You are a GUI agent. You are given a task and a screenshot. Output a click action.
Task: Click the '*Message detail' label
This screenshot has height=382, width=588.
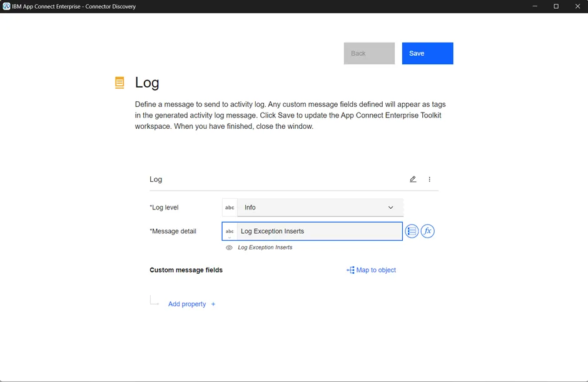pyautogui.click(x=173, y=231)
